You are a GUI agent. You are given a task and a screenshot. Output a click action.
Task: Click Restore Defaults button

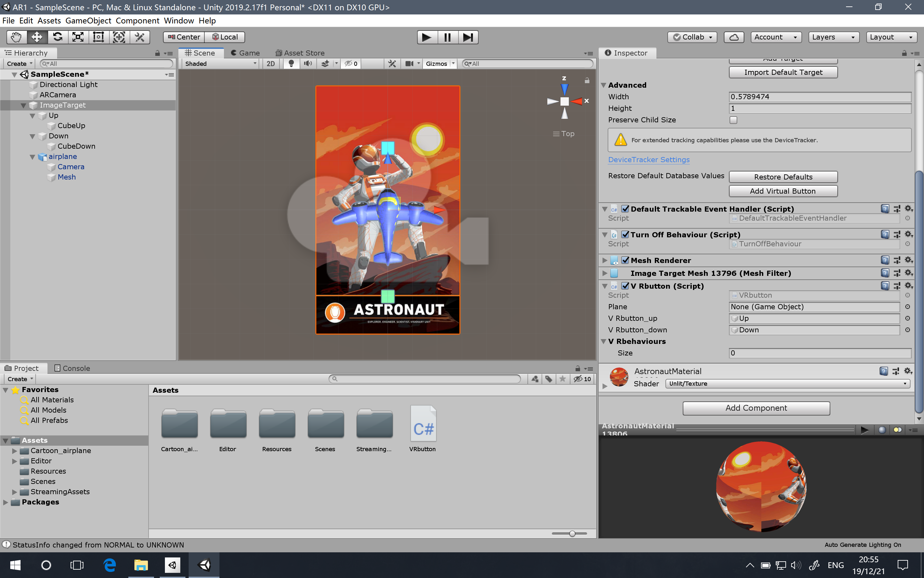click(x=783, y=177)
